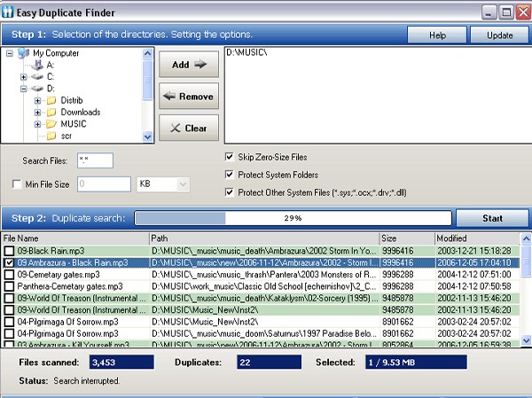
Task: Open the KB size unit dropdown
Action: point(184,184)
